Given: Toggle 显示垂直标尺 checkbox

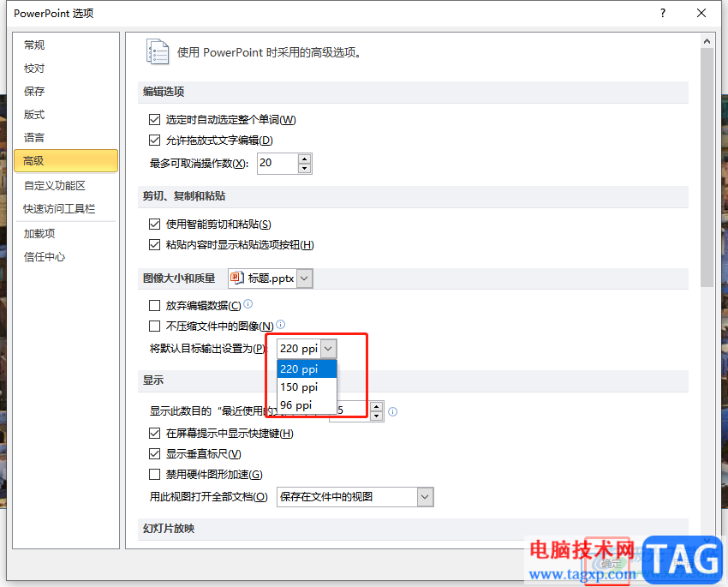Looking at the screenshot, I should point(155,453).
